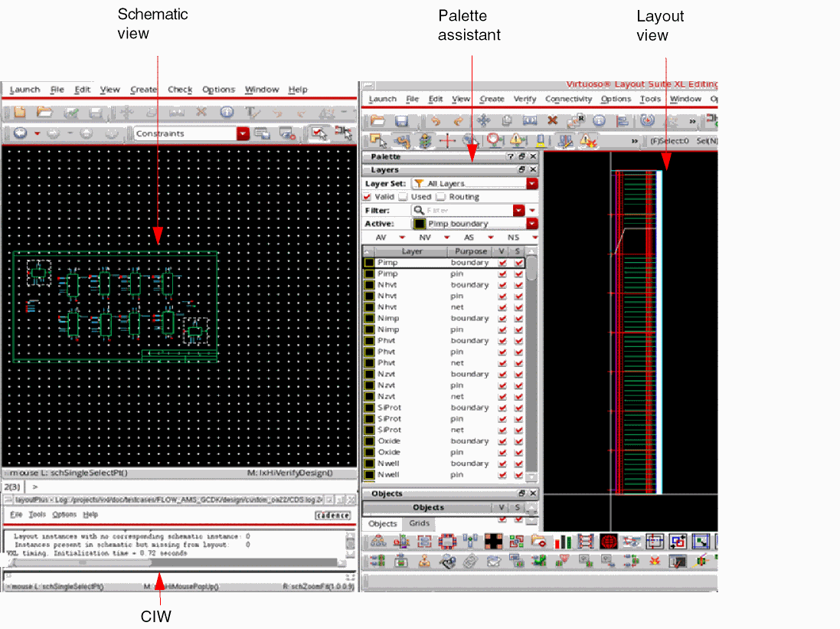Viewport: 840px width, 629px height.
Task: Expand the Active layer dropdown
Action: click(x=532, y=224)
